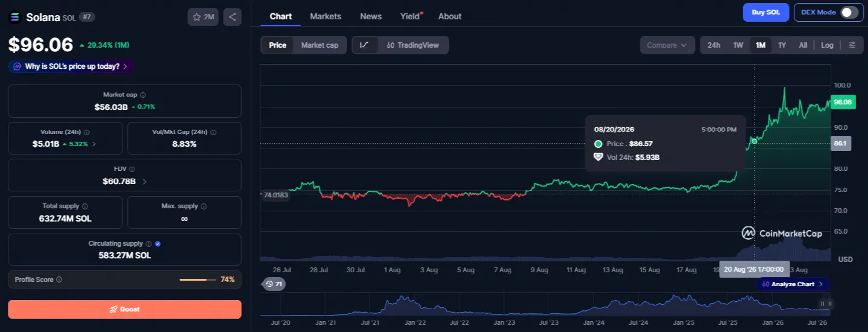
Task: Click verified badge beside Circulating supply
Action: 158,244
